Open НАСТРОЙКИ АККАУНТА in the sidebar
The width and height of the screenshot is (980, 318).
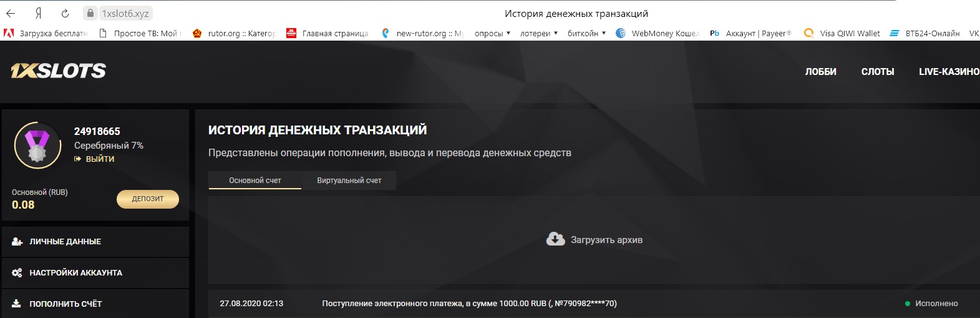[x=95, y=273]
